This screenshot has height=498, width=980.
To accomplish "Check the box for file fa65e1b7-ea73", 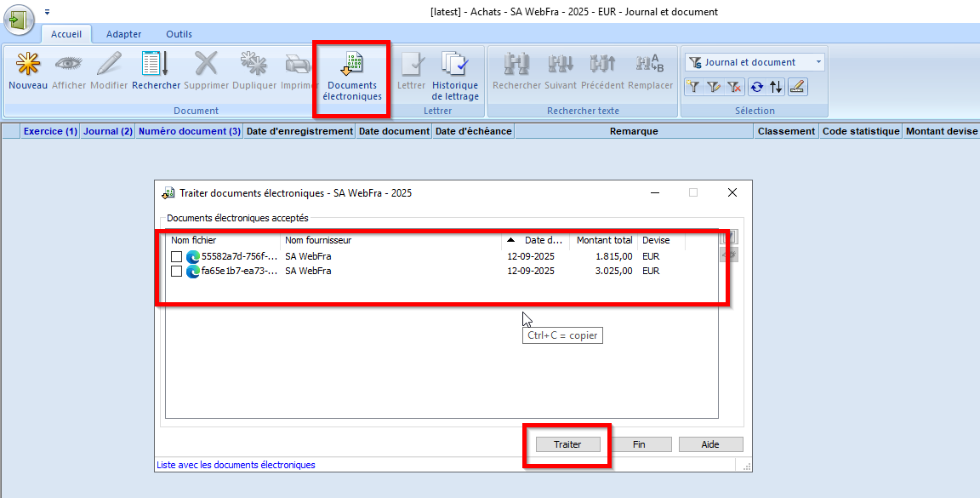I will pyautogui.click(x=177, y=271).
